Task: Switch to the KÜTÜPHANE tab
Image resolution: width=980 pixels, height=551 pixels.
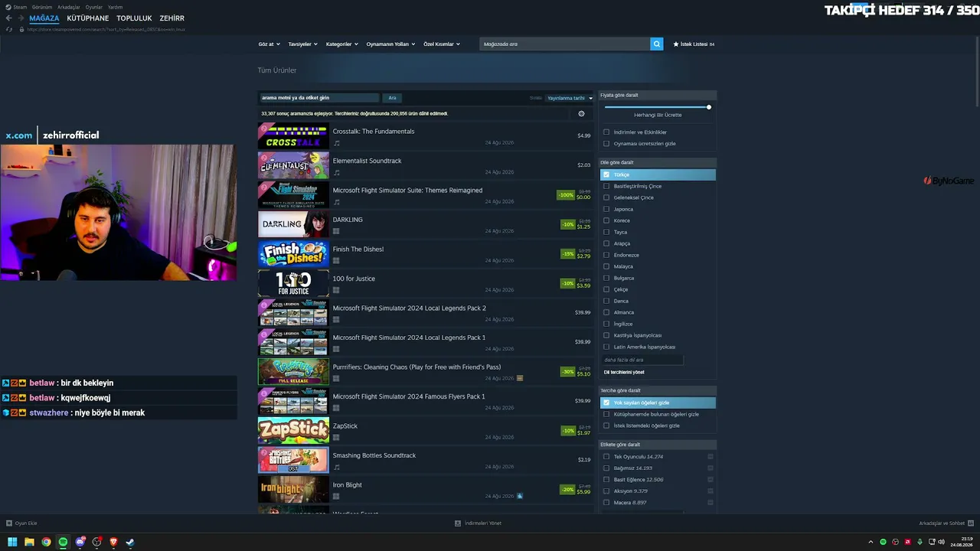Action: 88,18
